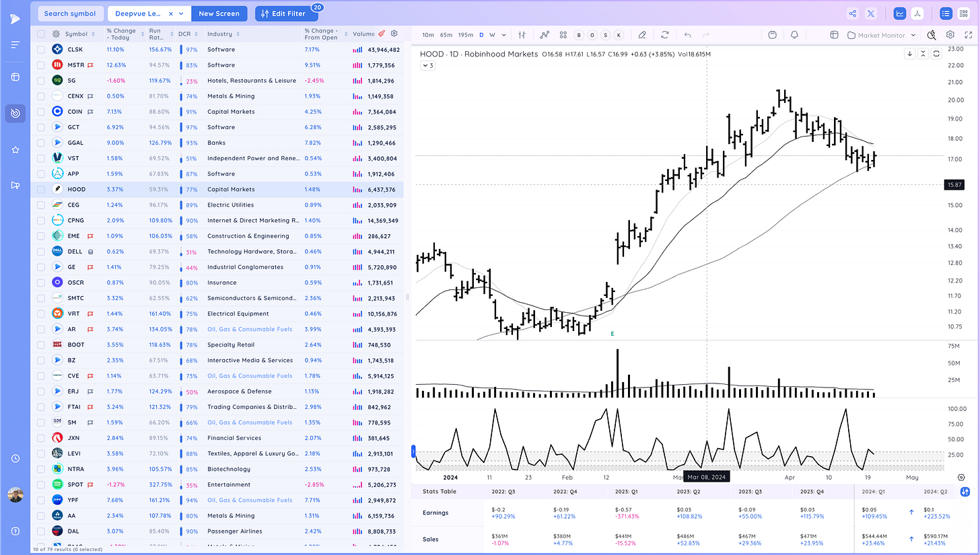Open the sidebar menu lines icon
This screenshot has height=555, width=980.
[x=15, y=45]
